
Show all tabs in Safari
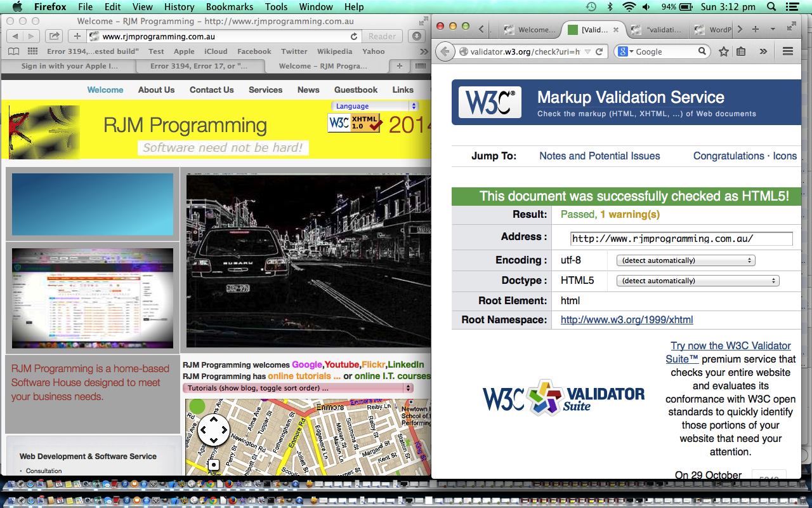420,65
